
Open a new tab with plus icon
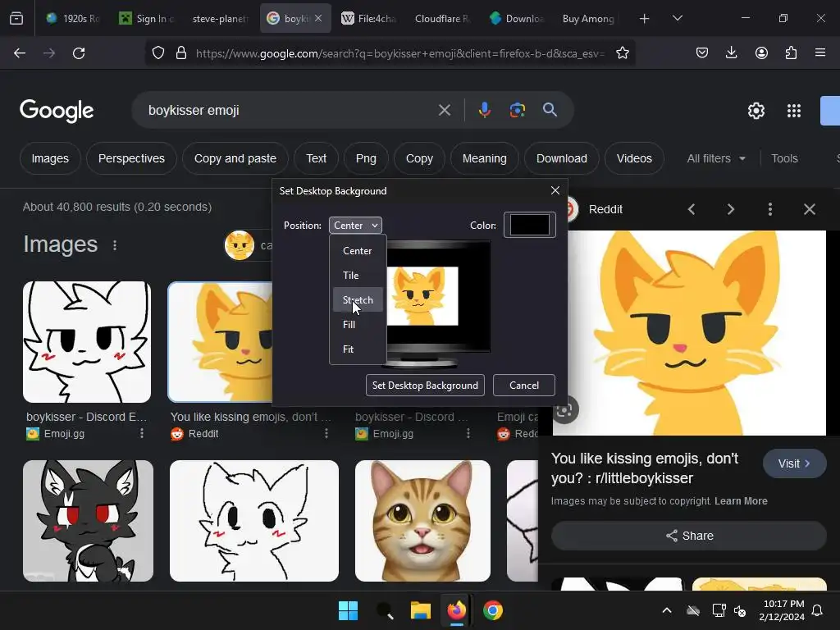tap(645, 19)
